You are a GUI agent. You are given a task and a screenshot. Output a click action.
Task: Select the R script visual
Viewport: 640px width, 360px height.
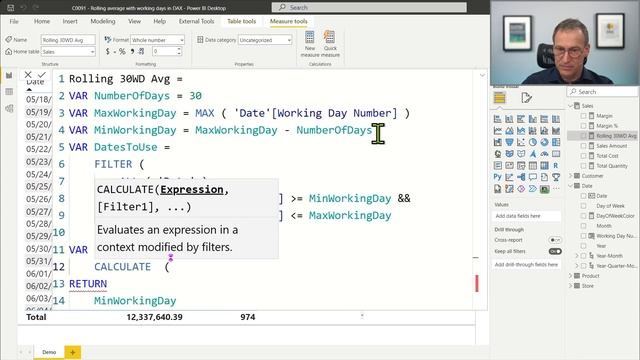coord(556,165)
